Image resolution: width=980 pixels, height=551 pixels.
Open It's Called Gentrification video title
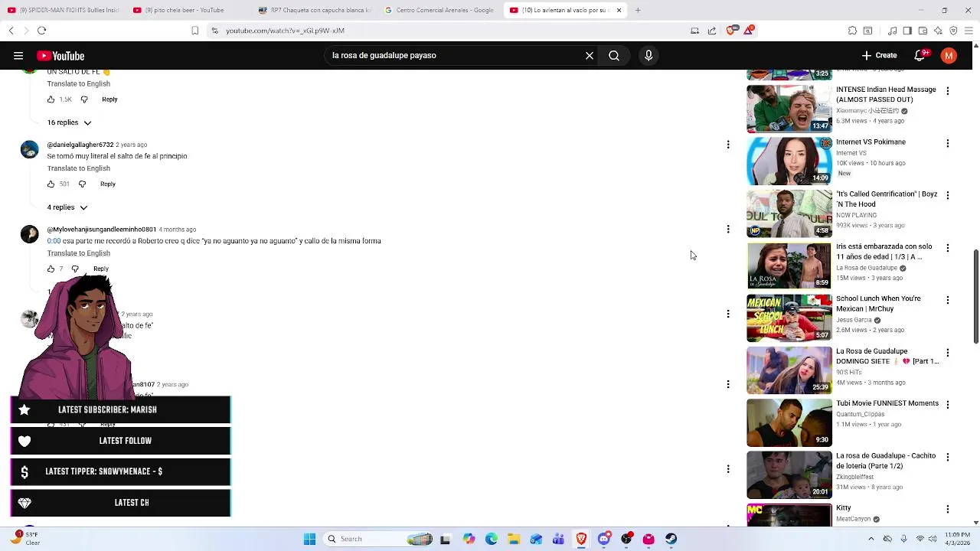tap(887, 199)
